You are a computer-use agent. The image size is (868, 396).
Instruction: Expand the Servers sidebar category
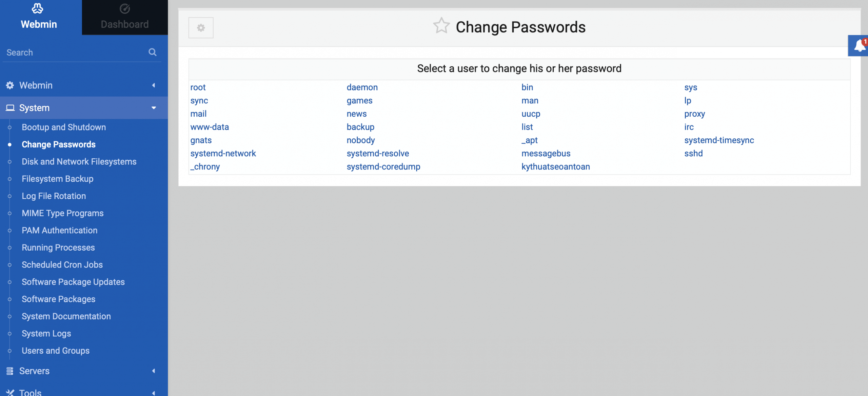84,371
